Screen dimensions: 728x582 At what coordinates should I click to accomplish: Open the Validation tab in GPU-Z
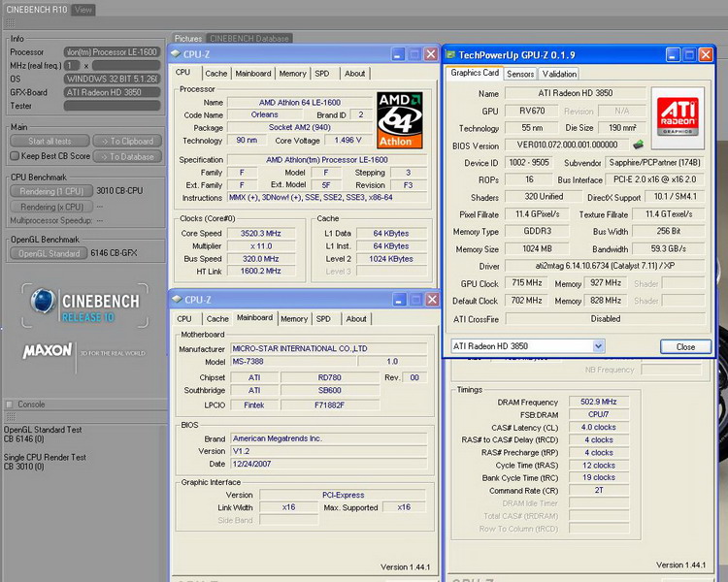click(559, 74)
